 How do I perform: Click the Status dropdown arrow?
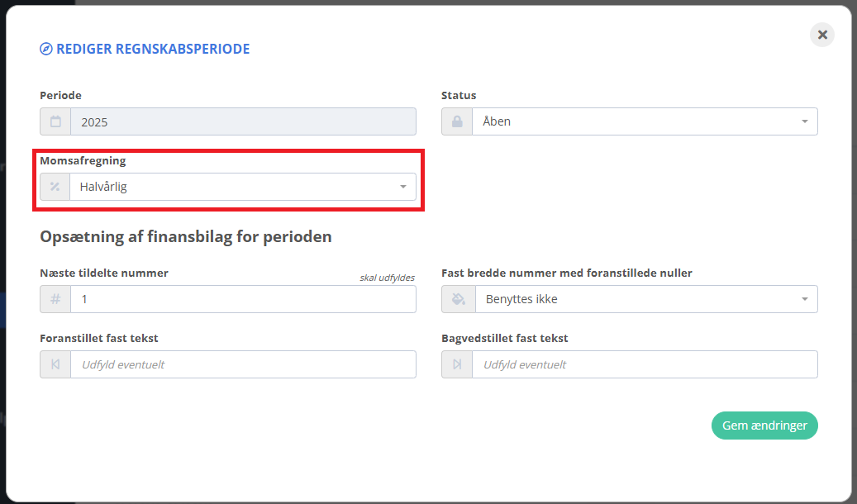(805, 121)
